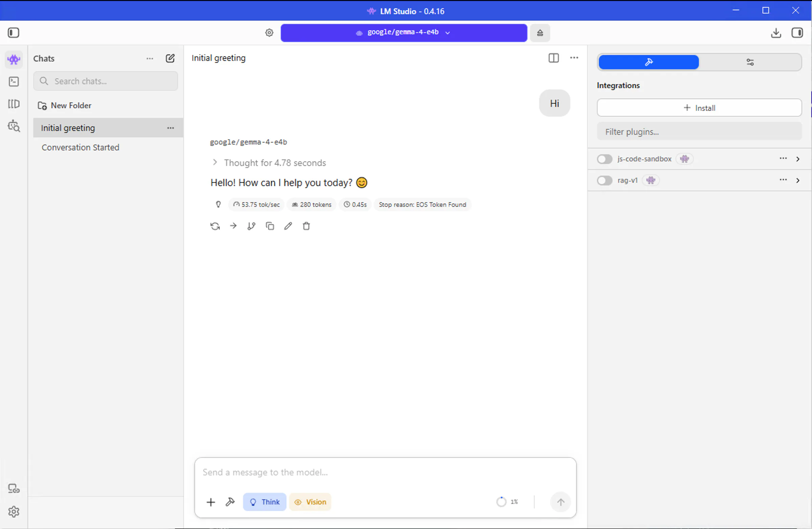Open the downloads icon
This screenshot has height=529, width=812.
[776, 33]
